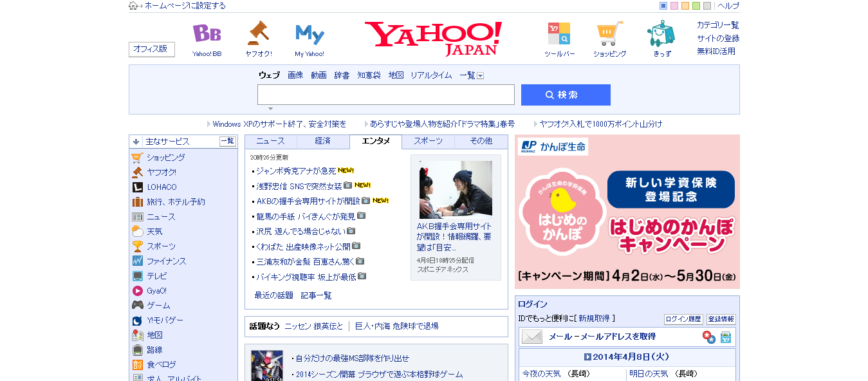Open 無料ID活用 link

click(x=716, y=51)
